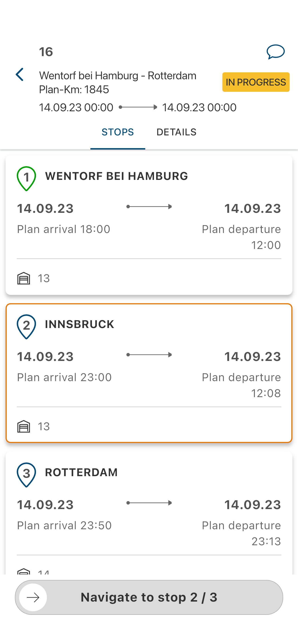
Task: Tap Innsbruck Plan arrival 23:00 text
Action: click(64, 377)
